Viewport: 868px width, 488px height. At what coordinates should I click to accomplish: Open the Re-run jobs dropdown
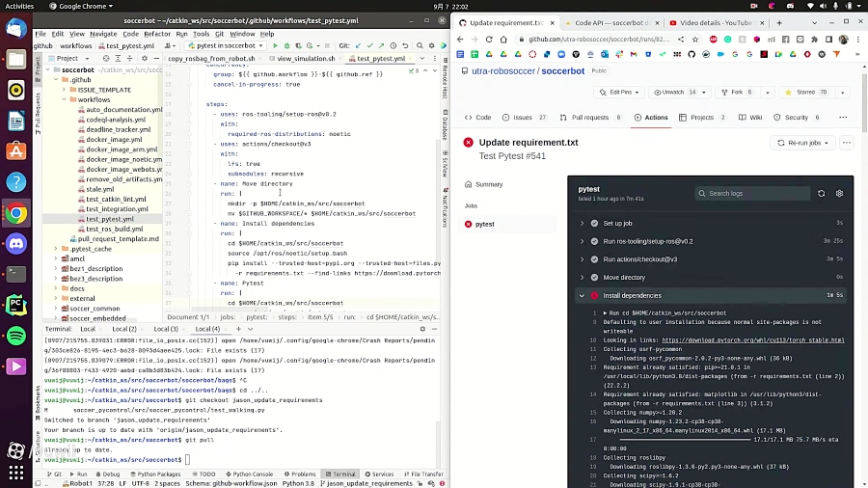[x=802, y=143]
